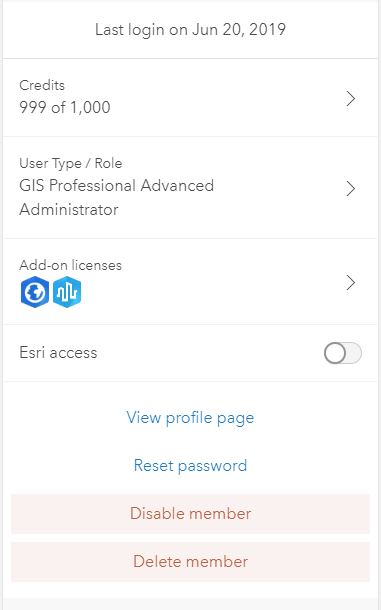Click the Administrator role text
This screenshot has height=610, width=381.
(x=69, y=210)
